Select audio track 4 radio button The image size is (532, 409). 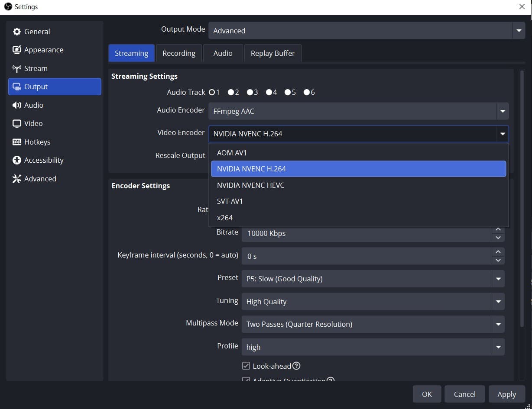click(269, 92)
